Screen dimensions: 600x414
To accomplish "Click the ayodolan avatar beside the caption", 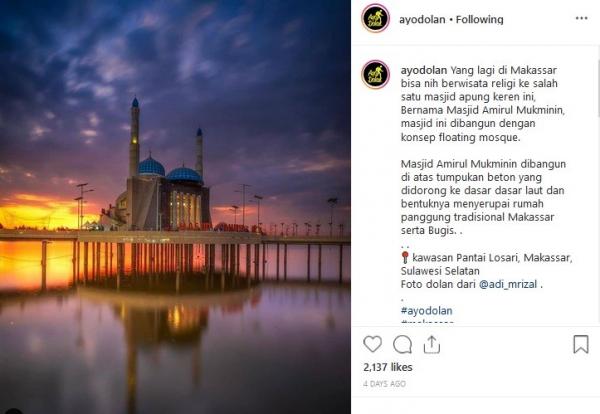I will [x=375, y=74].
